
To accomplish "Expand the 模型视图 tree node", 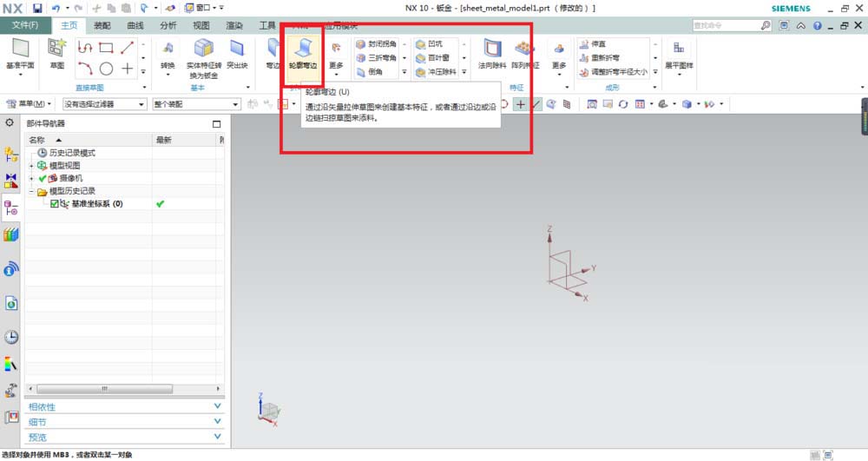I will (31, 166).
